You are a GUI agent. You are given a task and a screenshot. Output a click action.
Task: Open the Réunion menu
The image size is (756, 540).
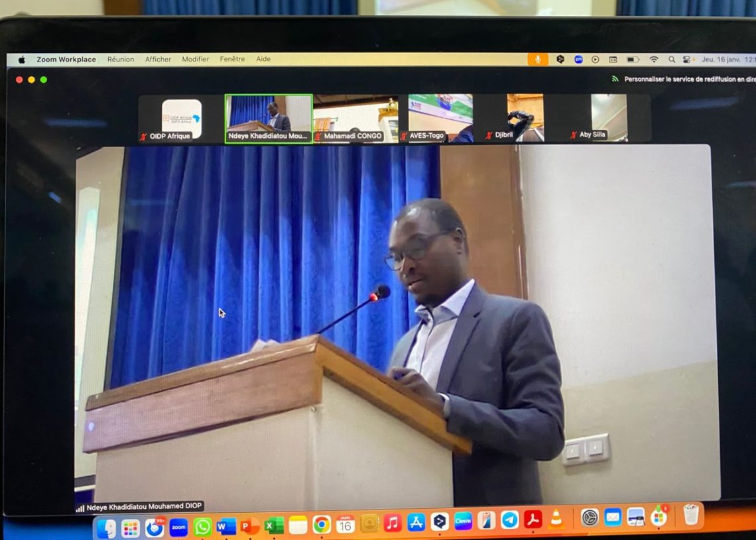pos(121,60)
